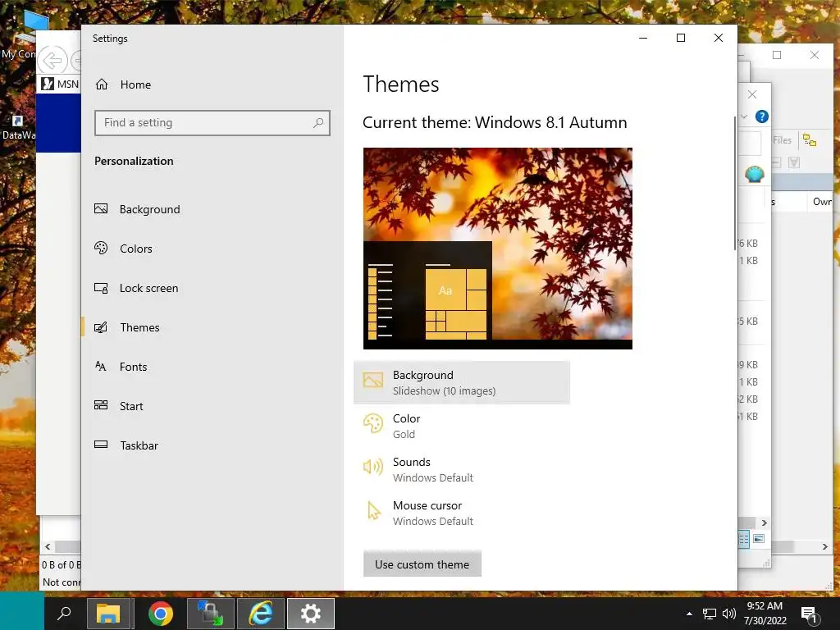This screenshot has width=840, height=630.
Task: Close the inner dialog in background window
Action: coord(752,94)
